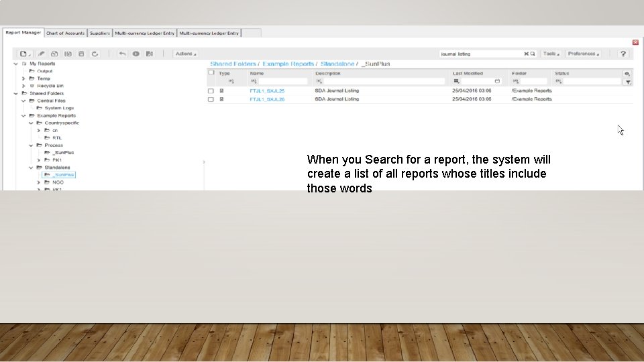Click the Undo arrow icon in toolbar
The height and width of the screenshot is (362, 644).
[122, 54]
